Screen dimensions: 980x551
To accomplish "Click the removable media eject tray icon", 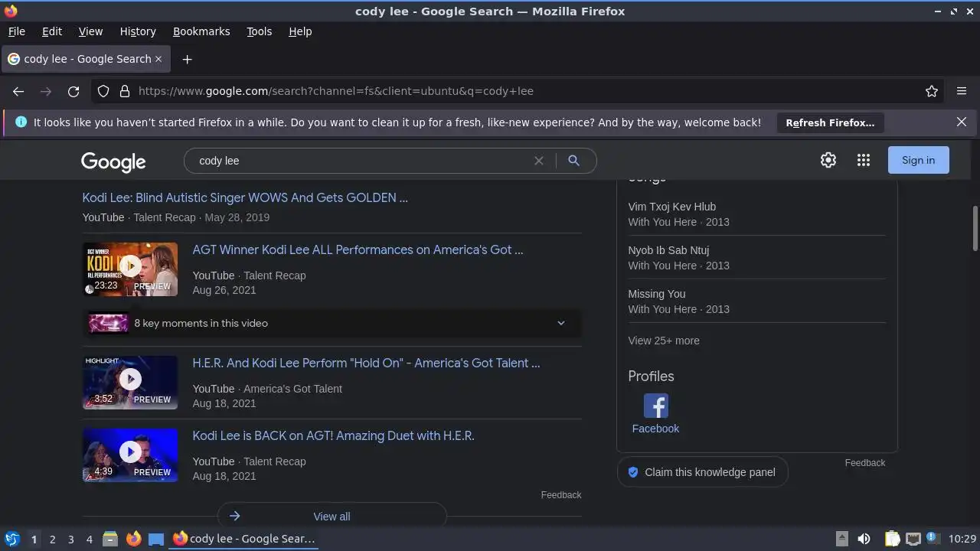I will pos(841,539).
